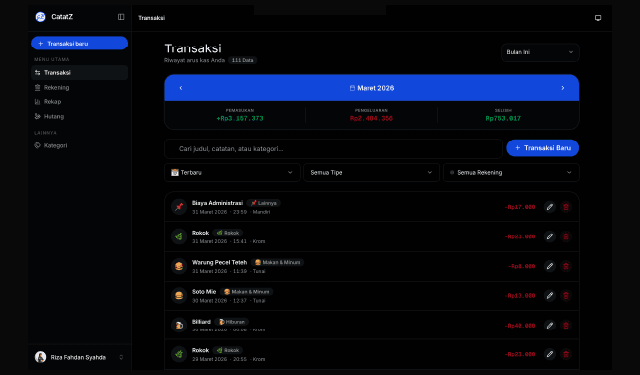
Task: Delete the Warung Pecel Teteh transaction
Action: (x=566, y=266)
